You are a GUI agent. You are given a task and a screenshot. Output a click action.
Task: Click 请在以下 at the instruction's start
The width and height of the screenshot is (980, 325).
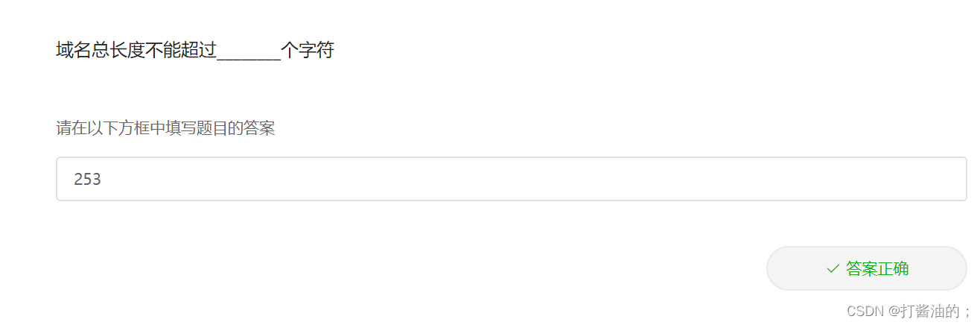(87, 129)
